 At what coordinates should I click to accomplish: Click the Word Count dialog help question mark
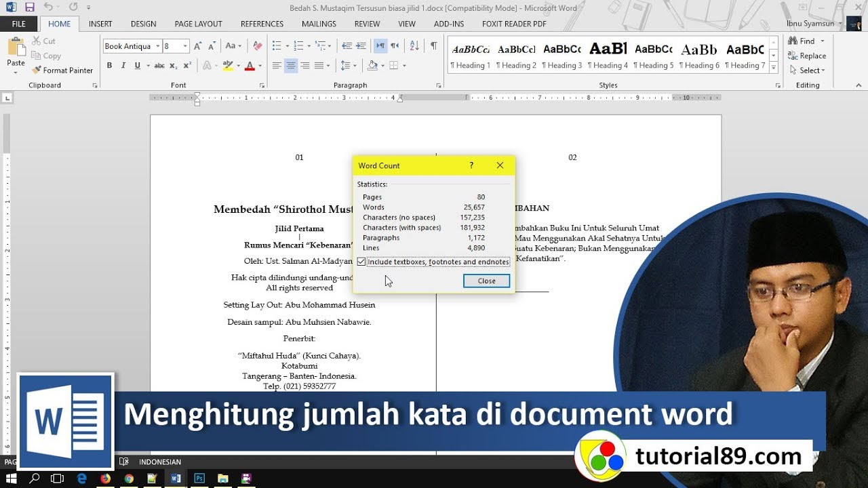coord(471,165)
